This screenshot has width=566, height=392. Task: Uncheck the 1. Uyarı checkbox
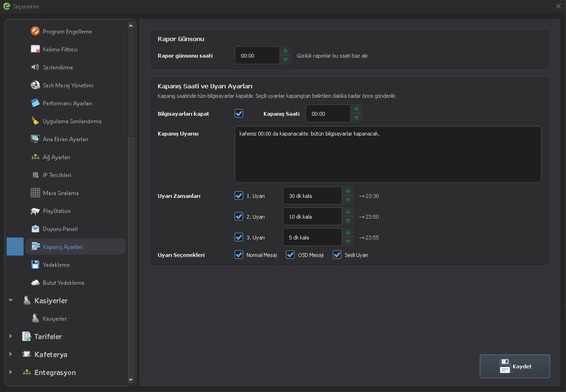tap(238, 196)
